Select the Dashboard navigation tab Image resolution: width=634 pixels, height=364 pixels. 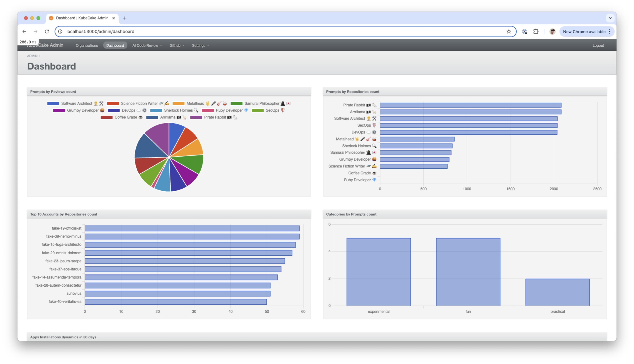[x=115, y=46]
